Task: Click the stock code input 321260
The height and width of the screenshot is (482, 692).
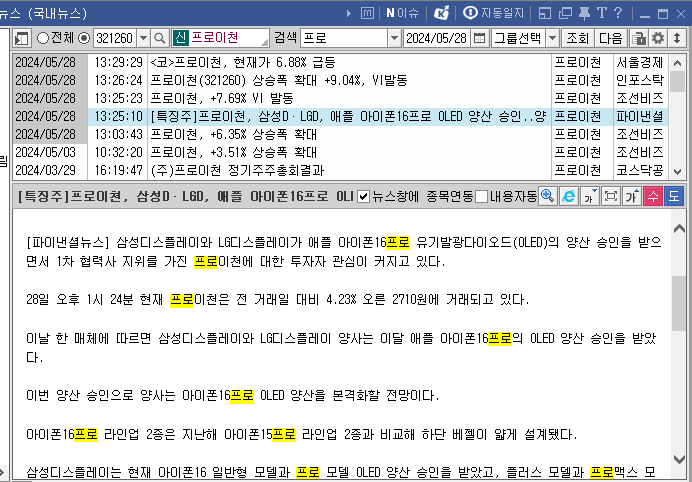Action: pos(115,38)
